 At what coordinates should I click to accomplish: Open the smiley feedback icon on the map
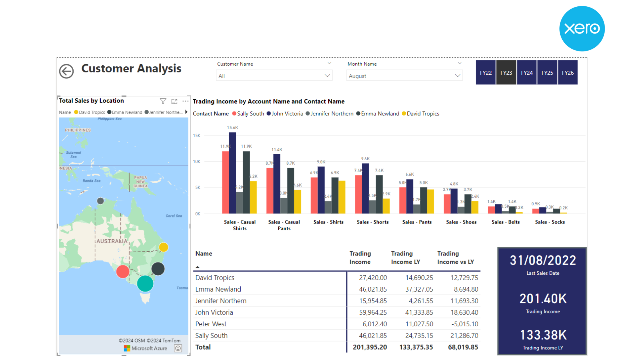pos(178,348)
